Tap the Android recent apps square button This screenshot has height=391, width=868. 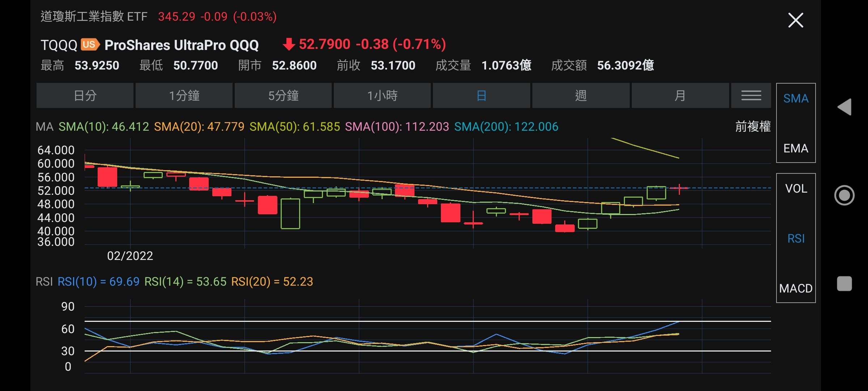pos(844,283)
